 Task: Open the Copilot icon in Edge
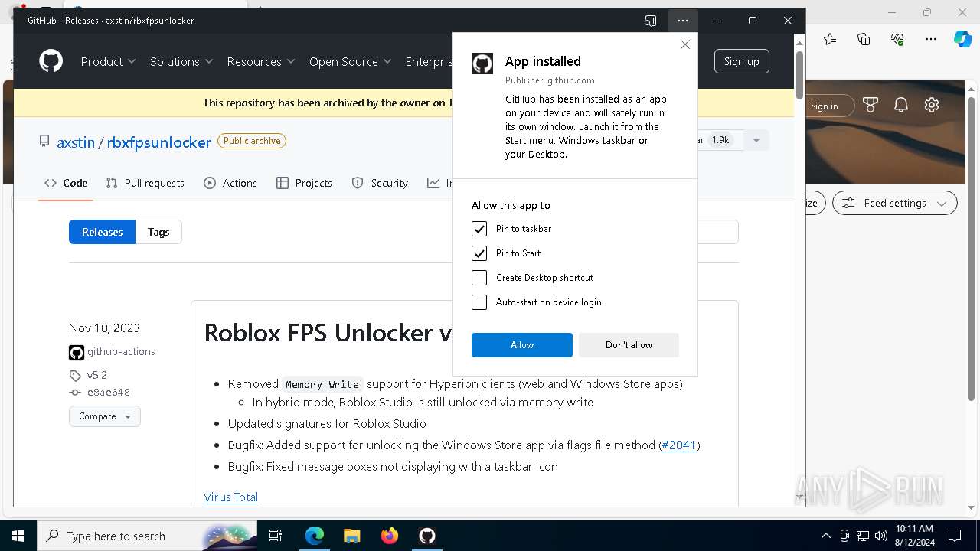[963, 39]
